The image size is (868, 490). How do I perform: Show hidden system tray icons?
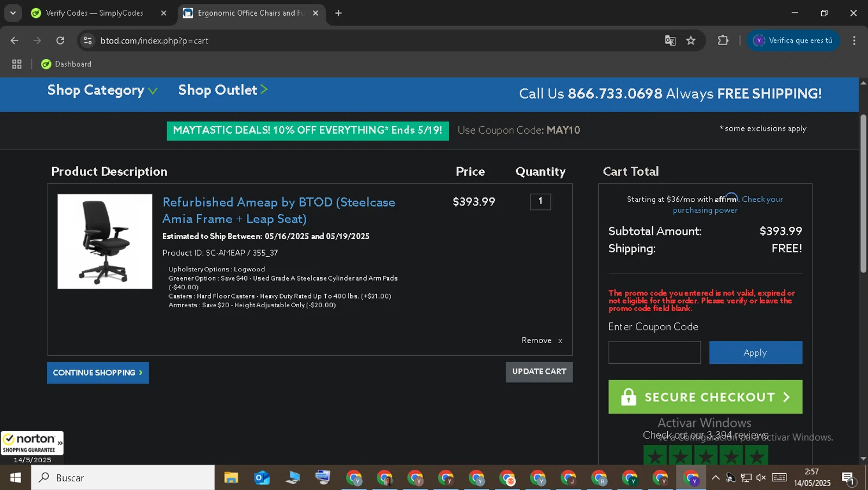pyautogui.click(x=715, y=478)
